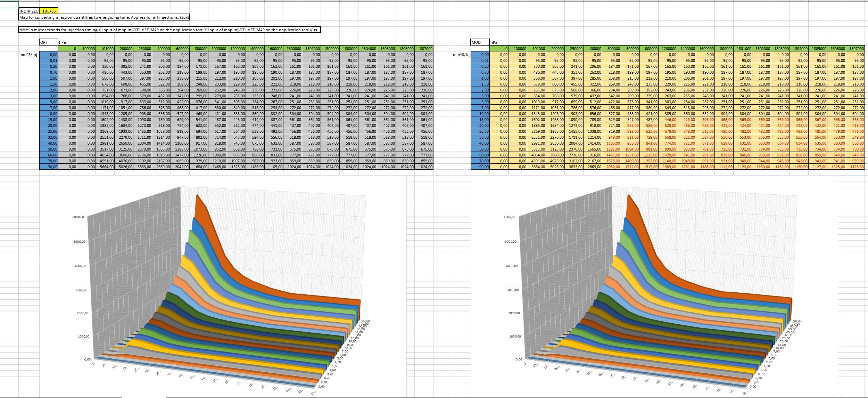Select the MOD 3D surface chart on the right

coord(654,286)
